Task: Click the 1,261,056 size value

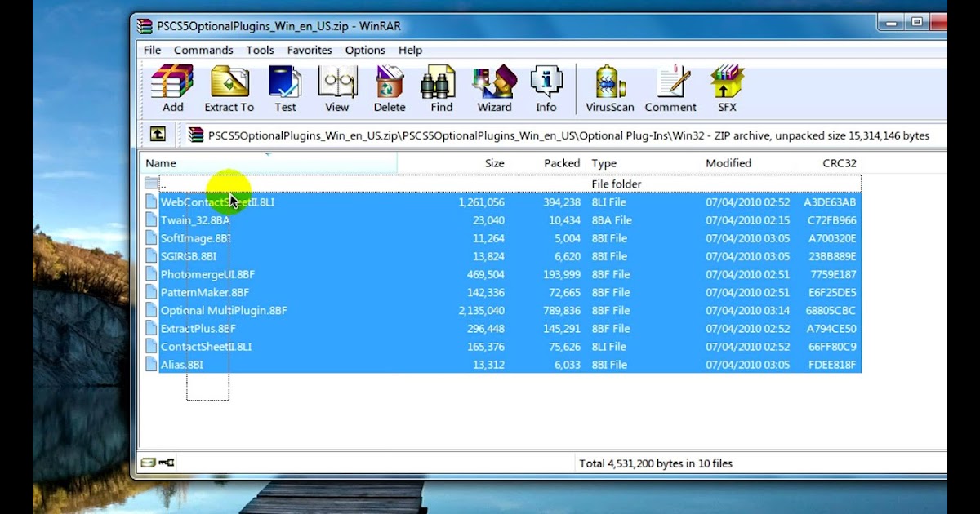Action: (x=481, y=202)
